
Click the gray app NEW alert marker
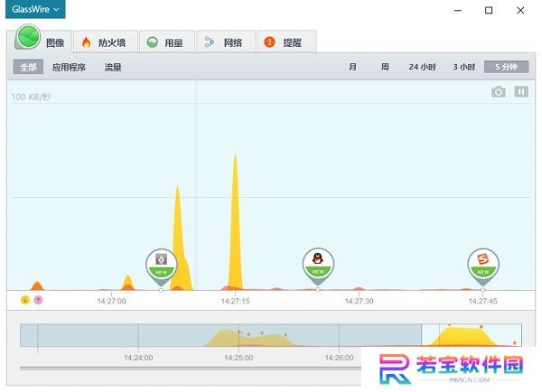(x=162, y=267)
